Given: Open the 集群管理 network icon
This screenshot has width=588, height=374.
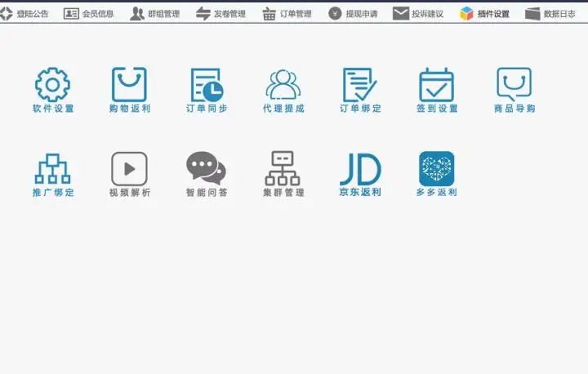Looking at the screenshot, I should pyautogui.click(x=283, y=168).
